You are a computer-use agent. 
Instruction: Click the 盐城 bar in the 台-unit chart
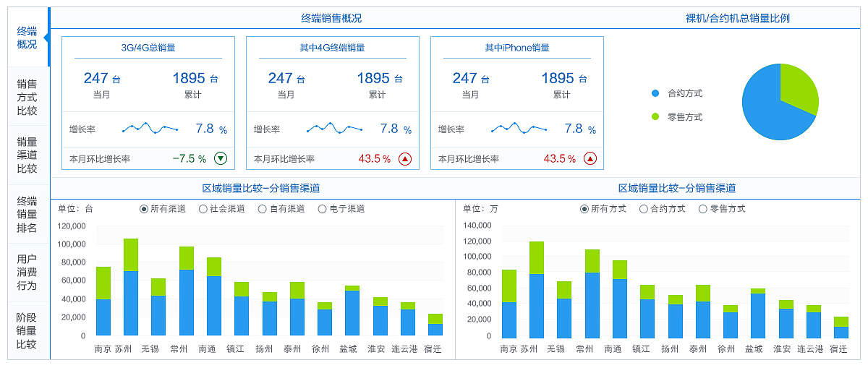(352, 311)
